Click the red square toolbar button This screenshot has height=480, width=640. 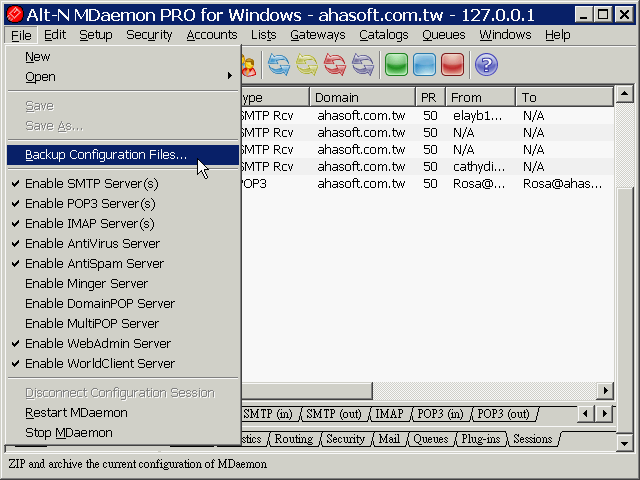coord(452,64)
